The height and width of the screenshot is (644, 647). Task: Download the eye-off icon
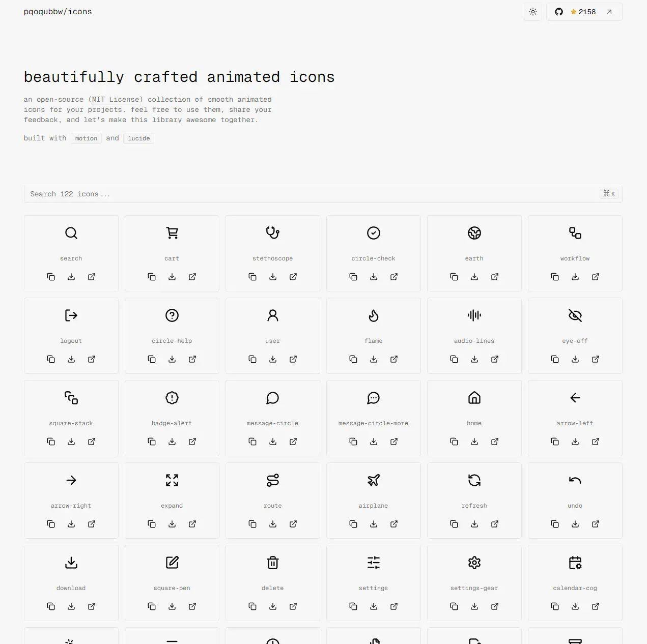click(x=575, y=359)
